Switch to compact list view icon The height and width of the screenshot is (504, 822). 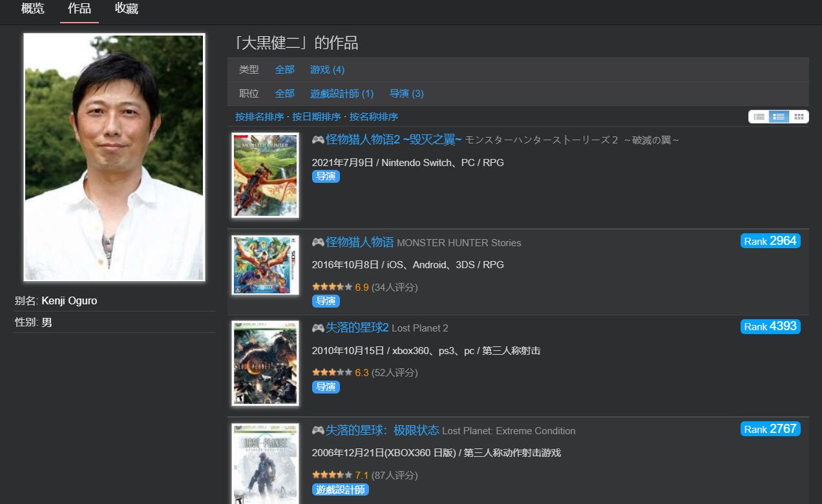pos(759,116)
